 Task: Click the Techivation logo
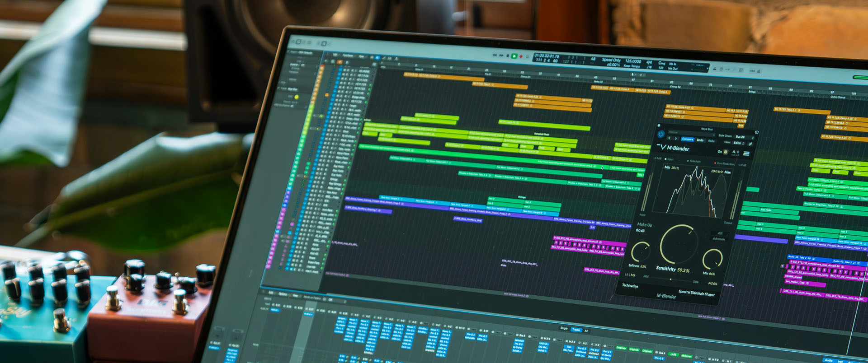630,286
